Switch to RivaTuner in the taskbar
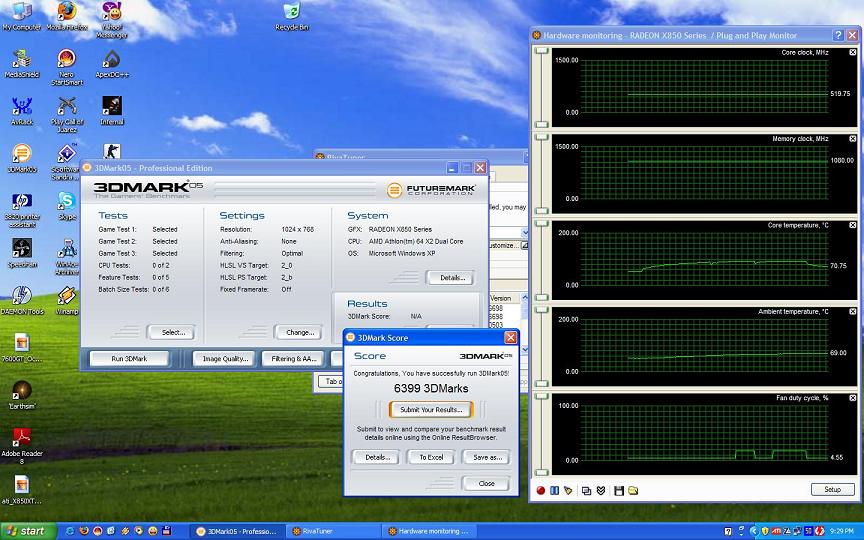Image resolution: width=864 pixels, height=540 pixels. [x=331, y=531]
